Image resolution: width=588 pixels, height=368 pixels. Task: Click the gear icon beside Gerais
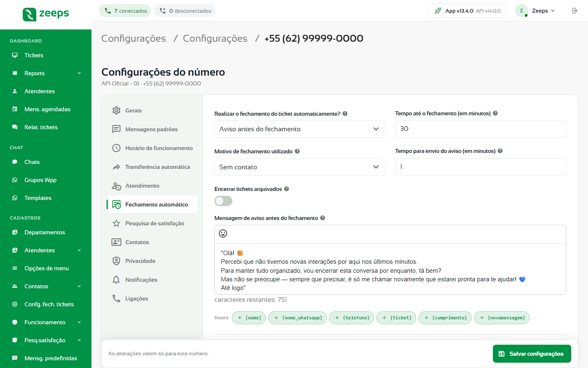(116, 110)
